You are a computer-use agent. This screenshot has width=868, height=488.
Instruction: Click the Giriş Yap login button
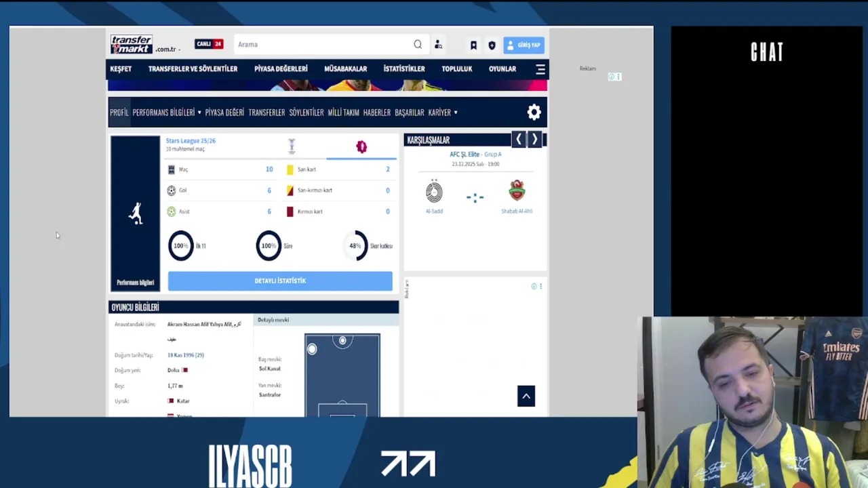pos(524,45)
